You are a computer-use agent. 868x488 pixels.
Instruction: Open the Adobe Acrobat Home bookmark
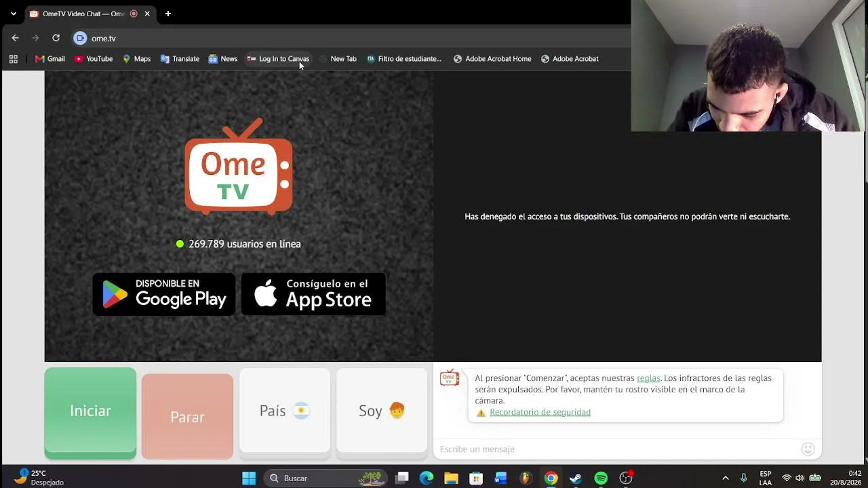[x=492, y=59]
